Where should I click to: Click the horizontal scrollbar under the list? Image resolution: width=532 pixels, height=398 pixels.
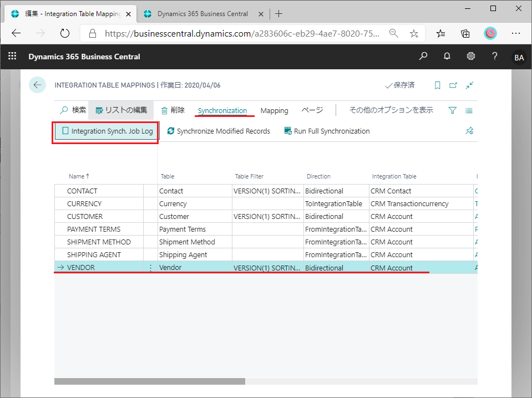[x=150, y=381]
